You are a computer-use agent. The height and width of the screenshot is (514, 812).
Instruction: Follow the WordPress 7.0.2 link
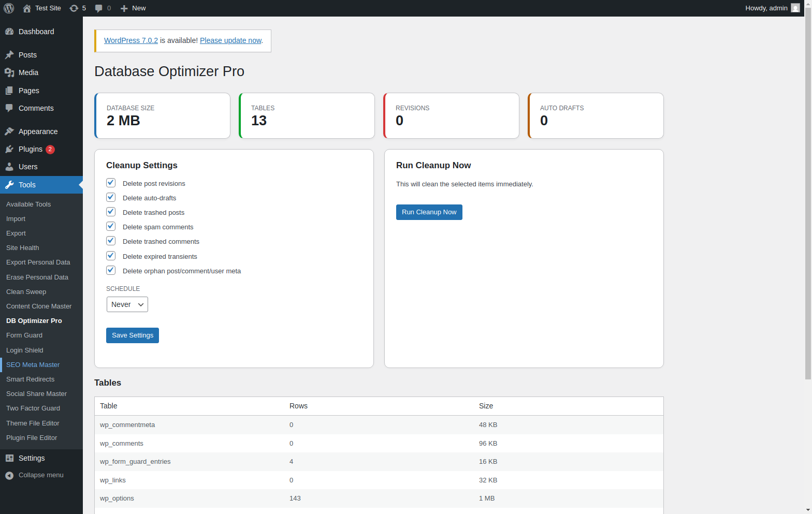point(131,40)
